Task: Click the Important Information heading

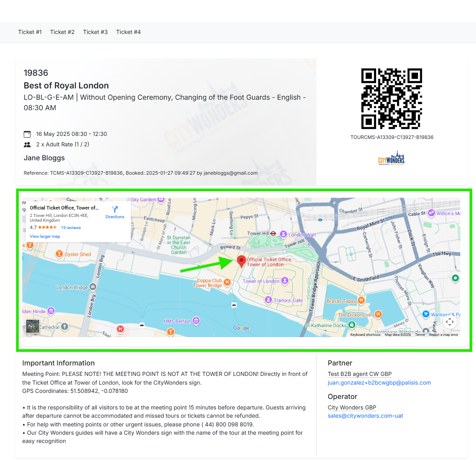Action: (58, 363)
